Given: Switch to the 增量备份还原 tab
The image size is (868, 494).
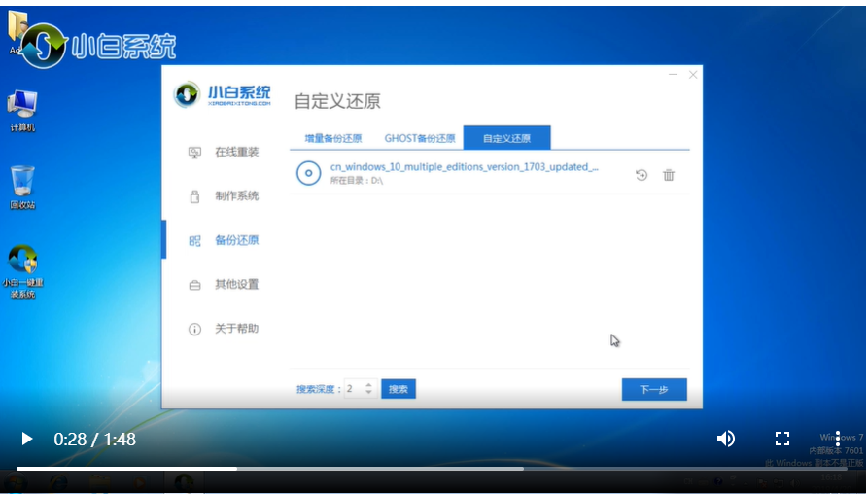Looking at the screenshot, I should point(333,138).
